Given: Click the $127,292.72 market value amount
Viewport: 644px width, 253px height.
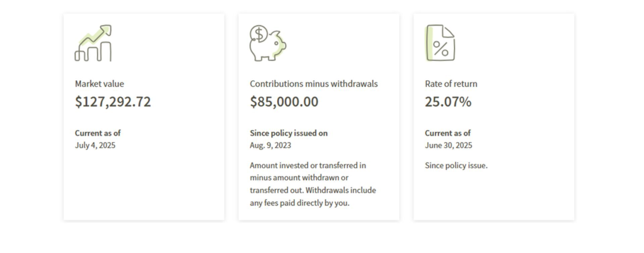Looking at the screenshot, I should tap(113, 102).
